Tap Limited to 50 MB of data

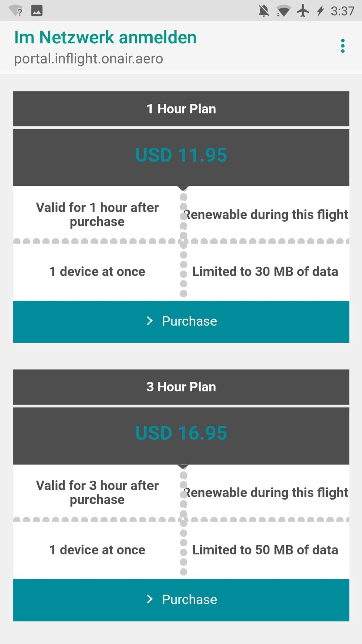(265, 550)
